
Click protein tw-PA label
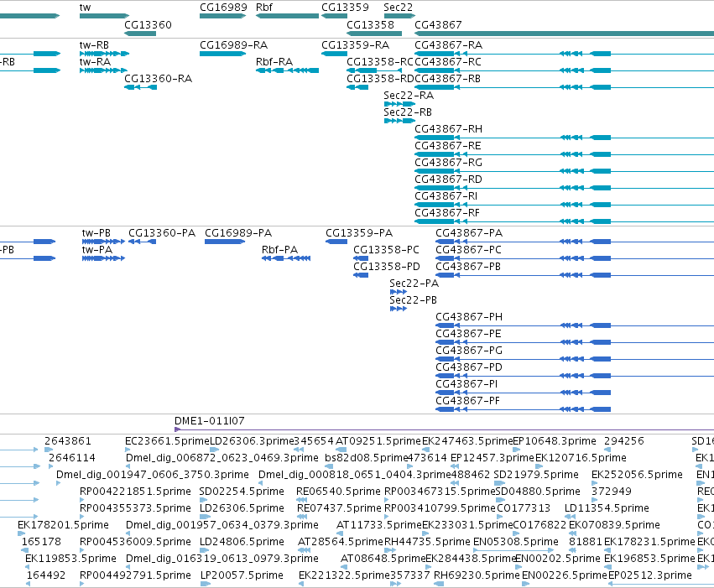pyautogui.click(x=97, y=250)
